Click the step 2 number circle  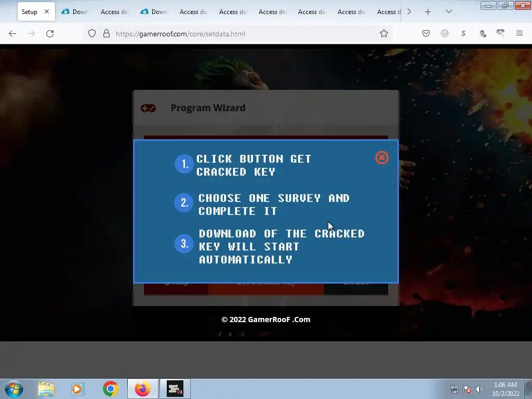pos(184,203)
